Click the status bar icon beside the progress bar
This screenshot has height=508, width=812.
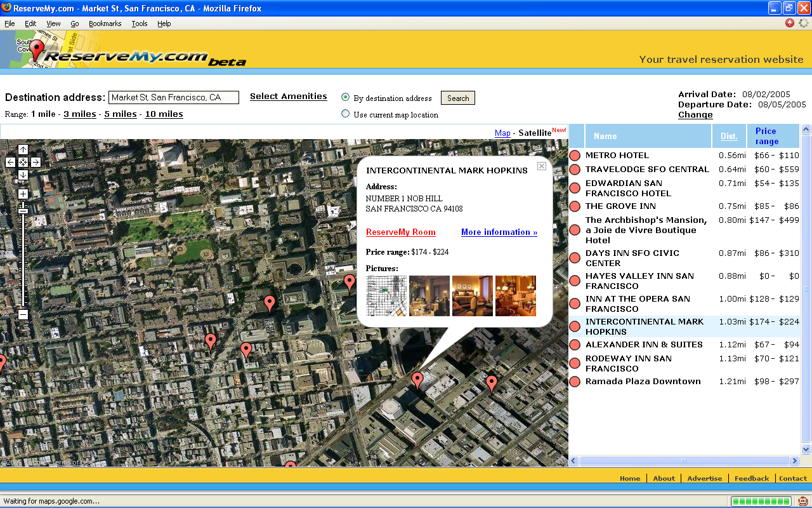point(803,501)
